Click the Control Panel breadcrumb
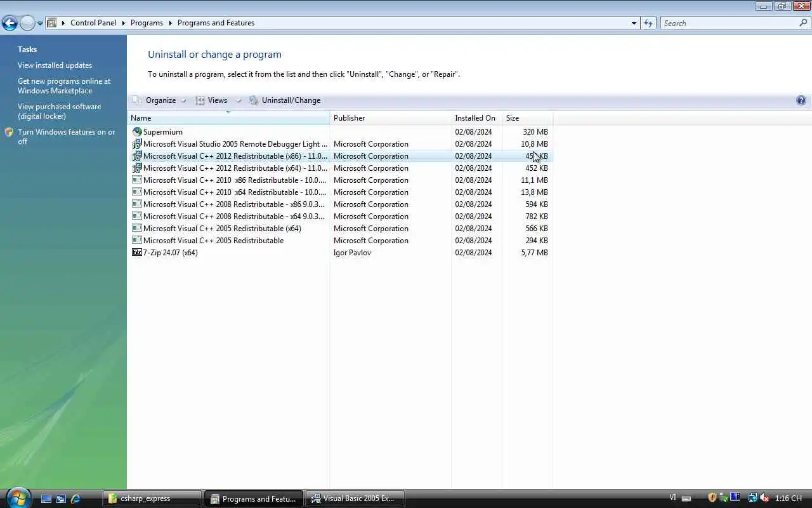The width and height of the screenshot is (812, 508). pos(93,23)
